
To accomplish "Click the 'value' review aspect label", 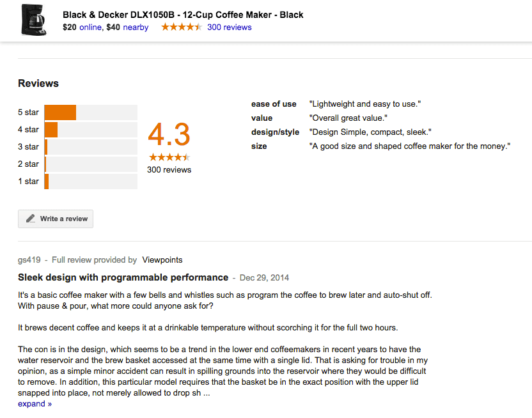I will coord(262,118).
